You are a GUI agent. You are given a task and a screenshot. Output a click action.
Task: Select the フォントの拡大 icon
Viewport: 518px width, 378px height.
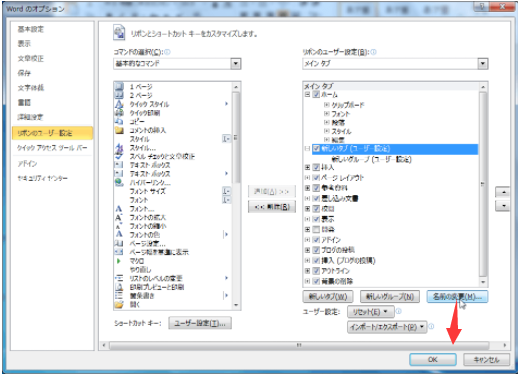119,217
